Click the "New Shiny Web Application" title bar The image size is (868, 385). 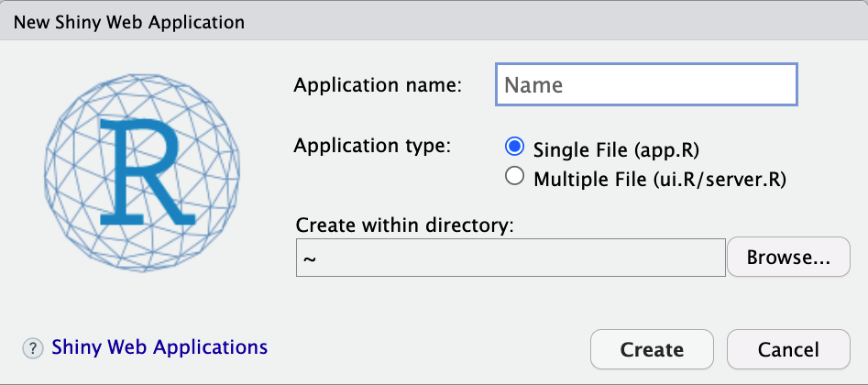(434, 20)
